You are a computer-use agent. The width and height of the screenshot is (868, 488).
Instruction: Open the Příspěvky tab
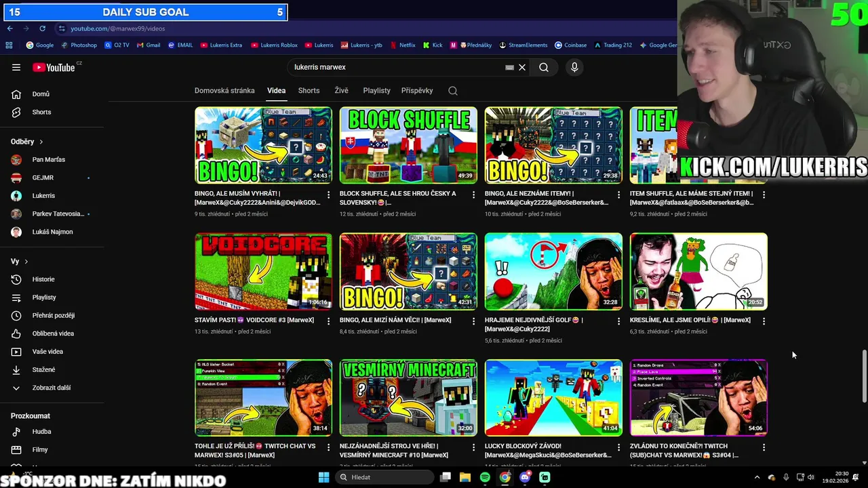[417, 91]
